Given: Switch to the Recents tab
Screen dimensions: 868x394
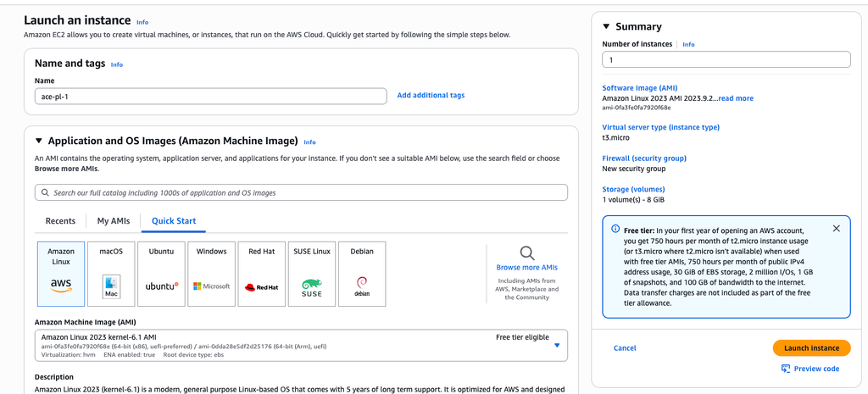Looking at the screenshot, I should point(60,221).
